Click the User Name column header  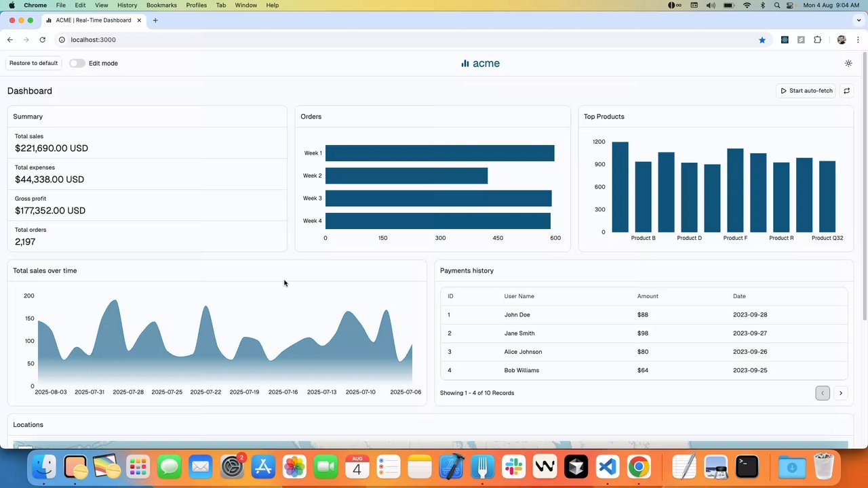(x=519, y=296)
